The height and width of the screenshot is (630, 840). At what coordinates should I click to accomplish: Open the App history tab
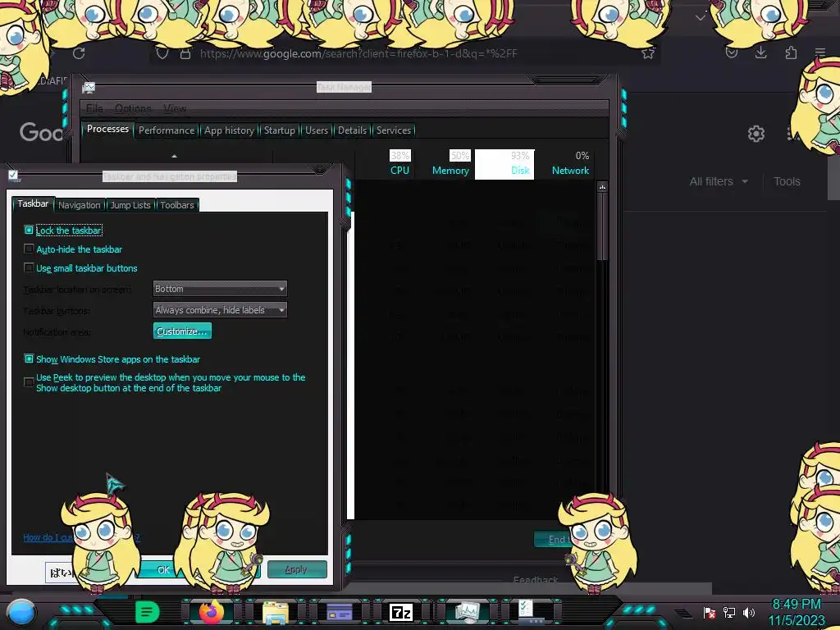coord(229,130)
